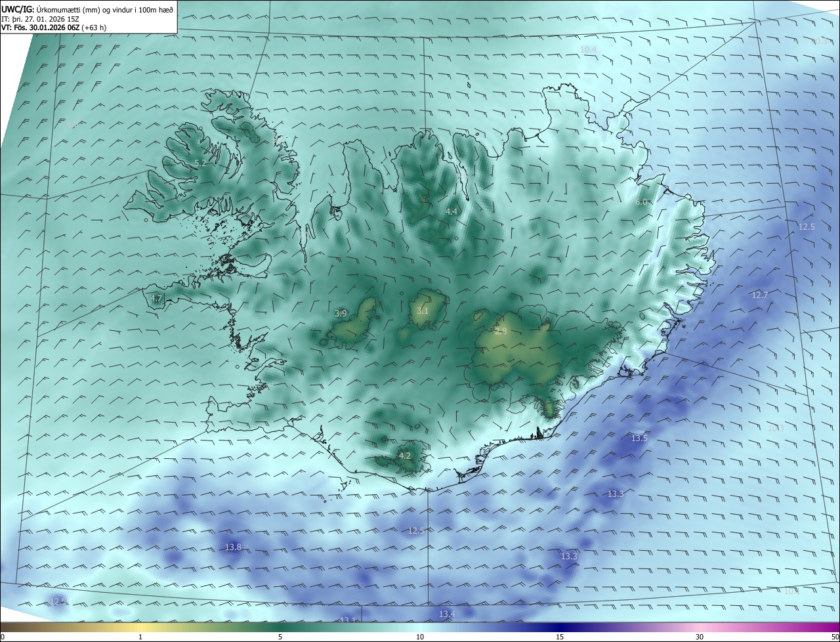Select the "IT: þri. 27. 01. 2026 15Z" line
The width and height of the screenshot is (840, 642).
click(x=39, y=18)
